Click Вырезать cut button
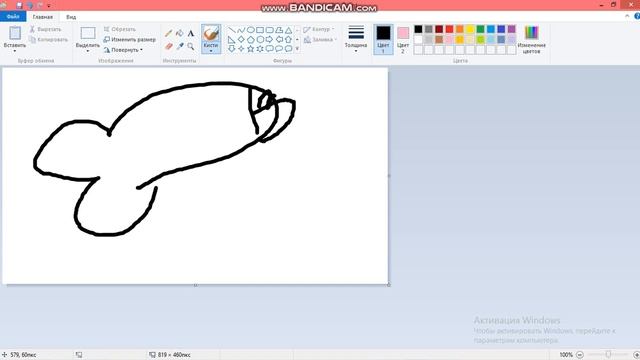Screen dimensions: 640x360 click(46, 29)
